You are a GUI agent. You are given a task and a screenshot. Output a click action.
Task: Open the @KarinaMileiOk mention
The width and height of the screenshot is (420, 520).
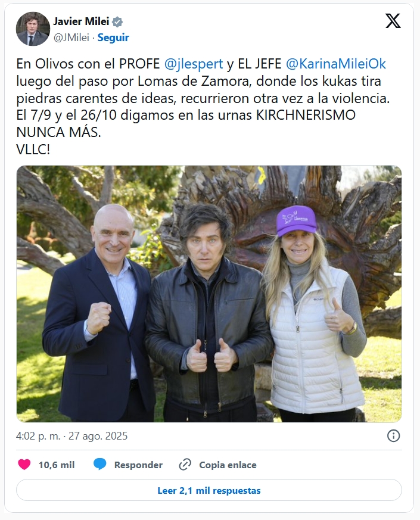(x=336, y=64)
